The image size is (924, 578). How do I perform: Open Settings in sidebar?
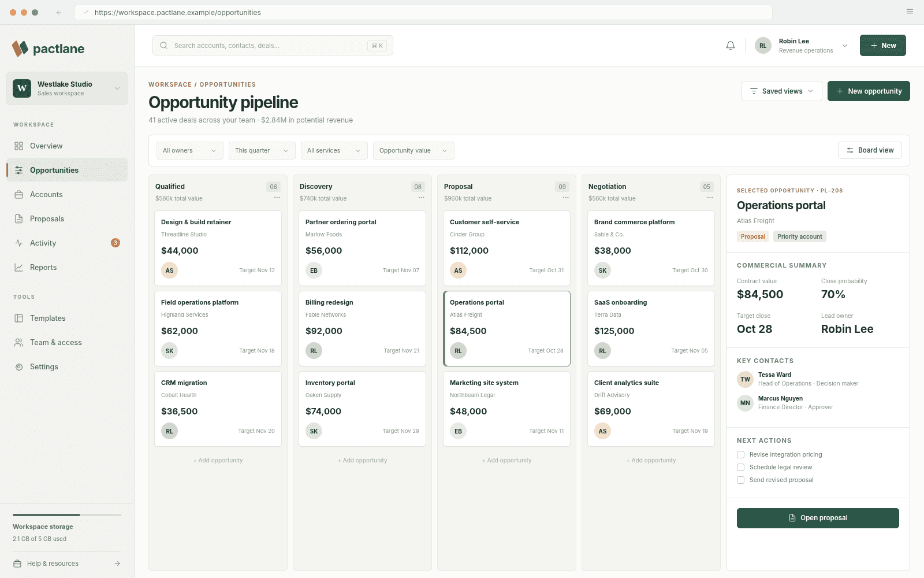67,366
